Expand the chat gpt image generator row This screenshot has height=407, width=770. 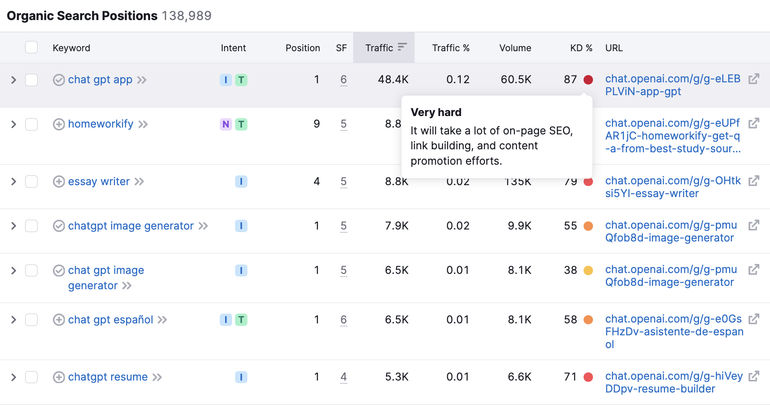pyautogui.click(x=13, y=271)
